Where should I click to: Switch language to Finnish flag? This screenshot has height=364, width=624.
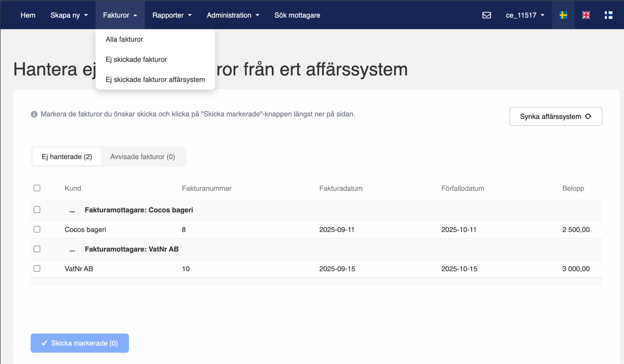tap(608, 15)
